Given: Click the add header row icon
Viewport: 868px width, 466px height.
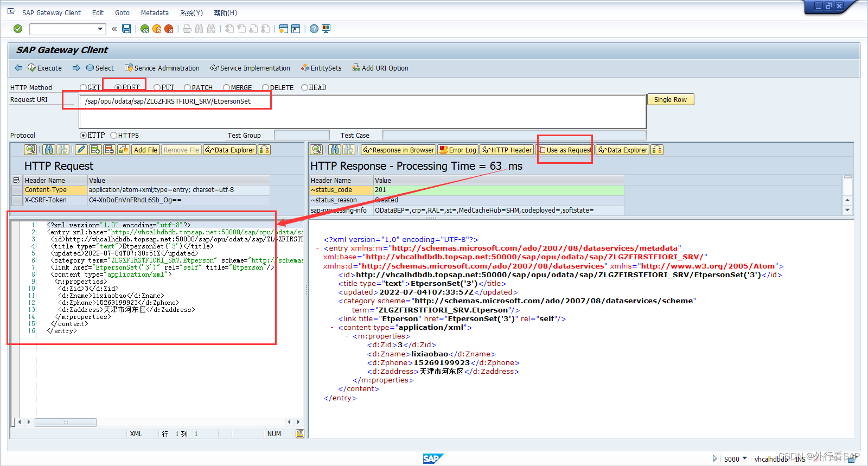Looking at the screenshot, I should [95, 150].
